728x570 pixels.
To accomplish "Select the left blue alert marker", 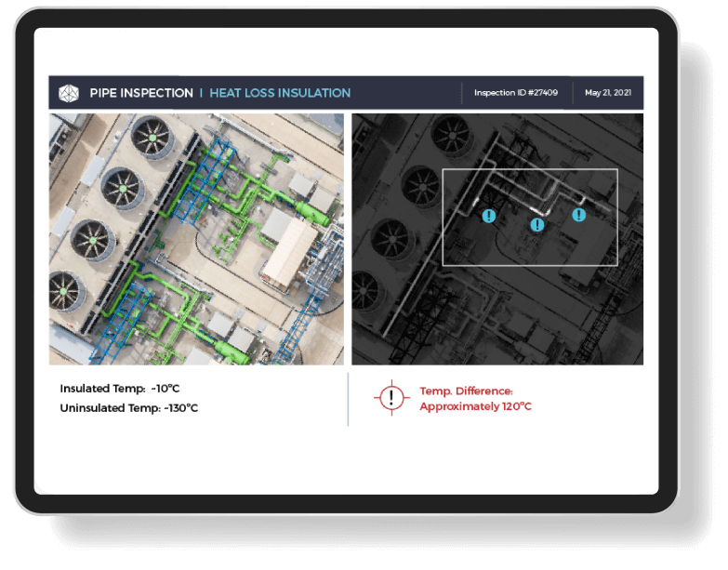I will (488, 216).
